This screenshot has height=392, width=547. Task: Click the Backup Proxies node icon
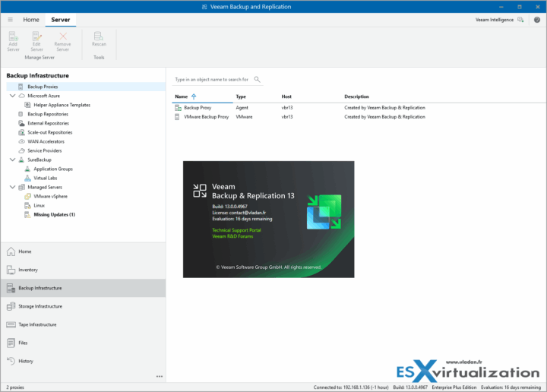21,87
